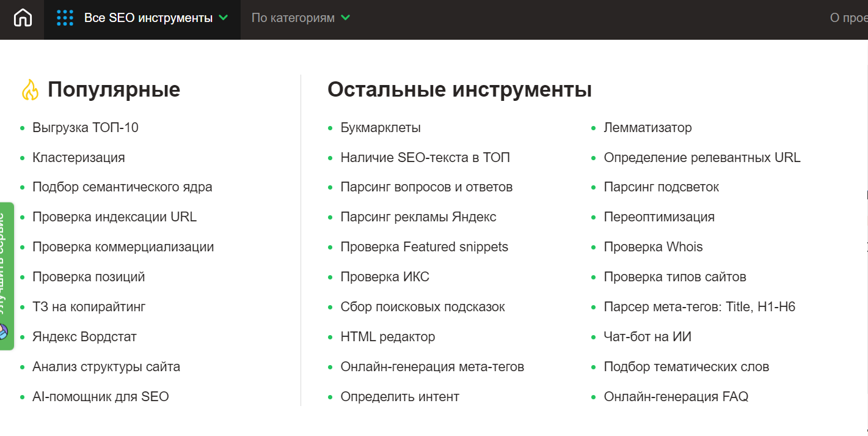Open Подбор семантического ядра link
Screen dimensions: 868x436
point(122,187)
